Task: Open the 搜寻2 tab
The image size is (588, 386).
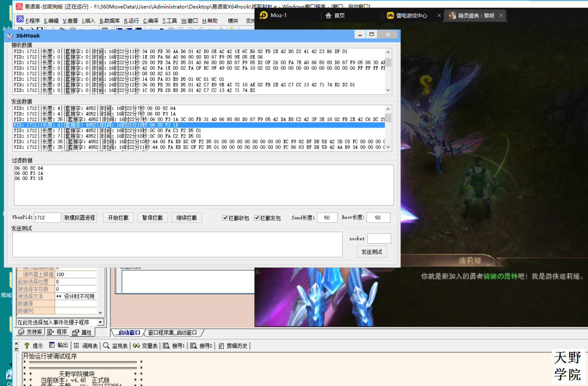Action: [x=201, y=346]
